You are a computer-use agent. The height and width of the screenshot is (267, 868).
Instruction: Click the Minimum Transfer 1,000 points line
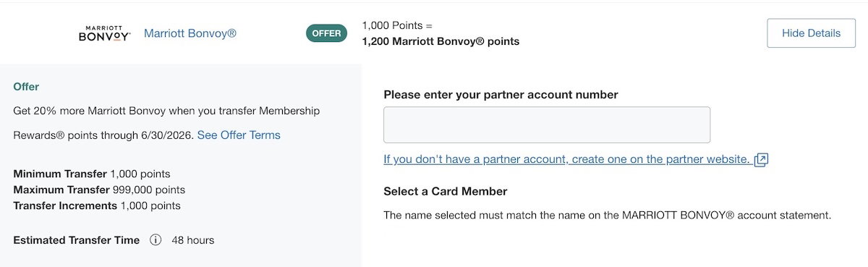point(92,174)
